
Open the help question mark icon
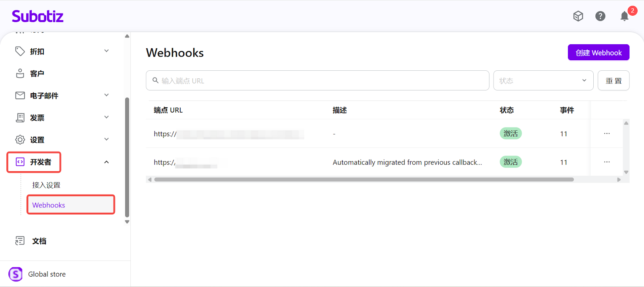point(600,16)
